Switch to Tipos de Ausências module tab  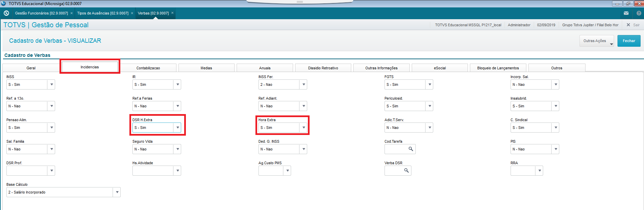[103, 13]
